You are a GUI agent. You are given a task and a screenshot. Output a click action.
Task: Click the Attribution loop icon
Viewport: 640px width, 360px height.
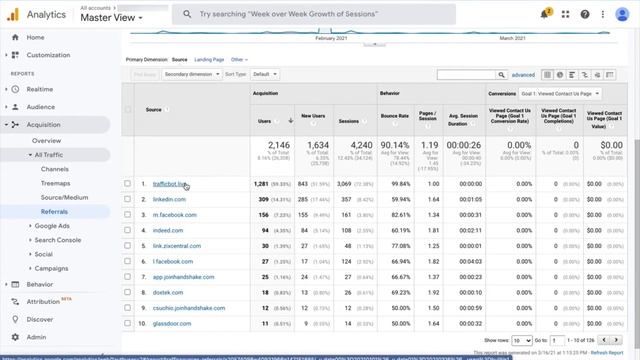[x=16, y=302]
